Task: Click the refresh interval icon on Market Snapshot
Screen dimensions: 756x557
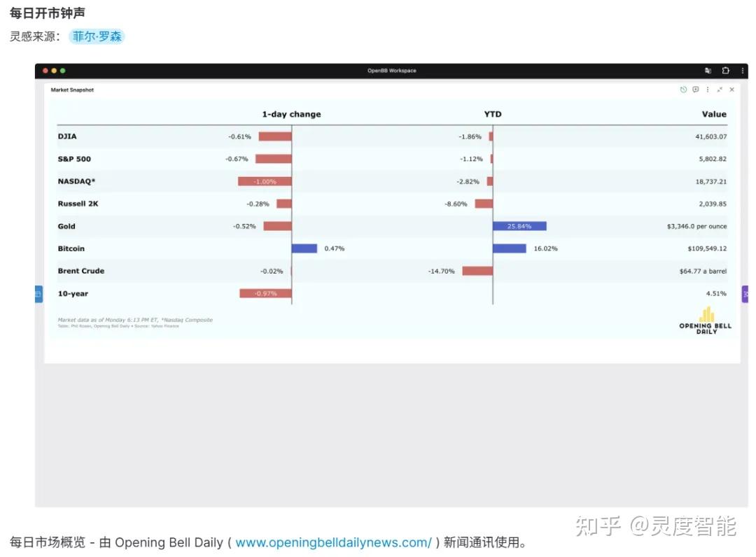Action: click(682, 90)
